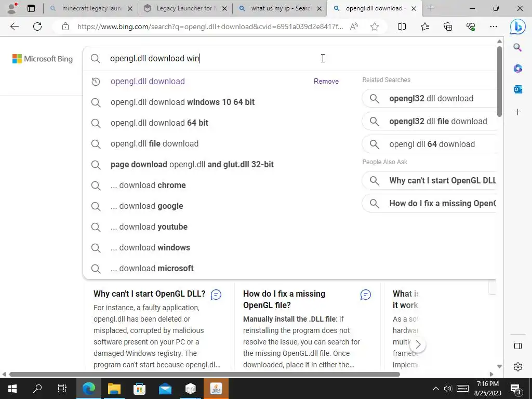Open the Bing Copilot sidebar button
This screenshot has height=399, width=532.
click(x=518, y=26)
